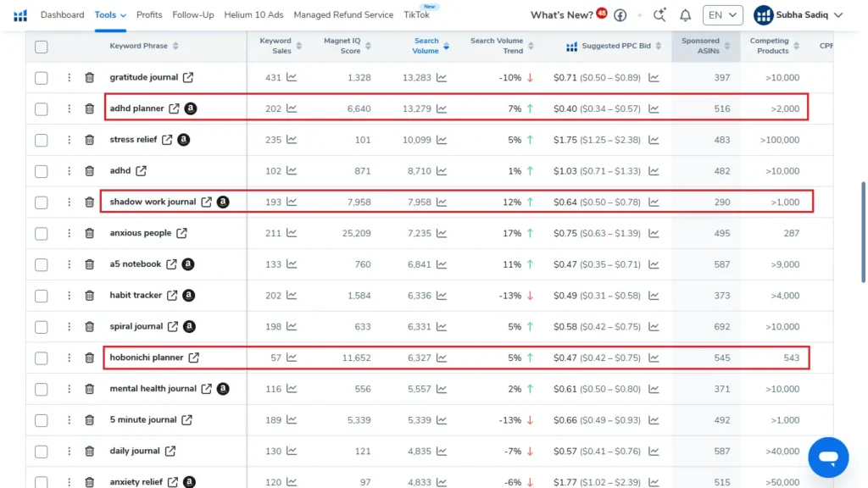
Task: Click the spiral journal keyword phrase
Action: (136, 326)
